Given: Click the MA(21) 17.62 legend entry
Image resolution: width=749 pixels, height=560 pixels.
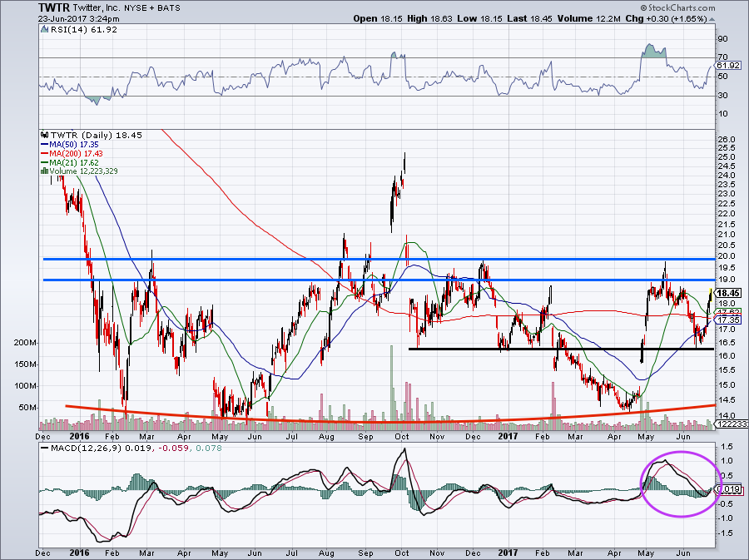Looking at the screenshot, I should point(74,163).
